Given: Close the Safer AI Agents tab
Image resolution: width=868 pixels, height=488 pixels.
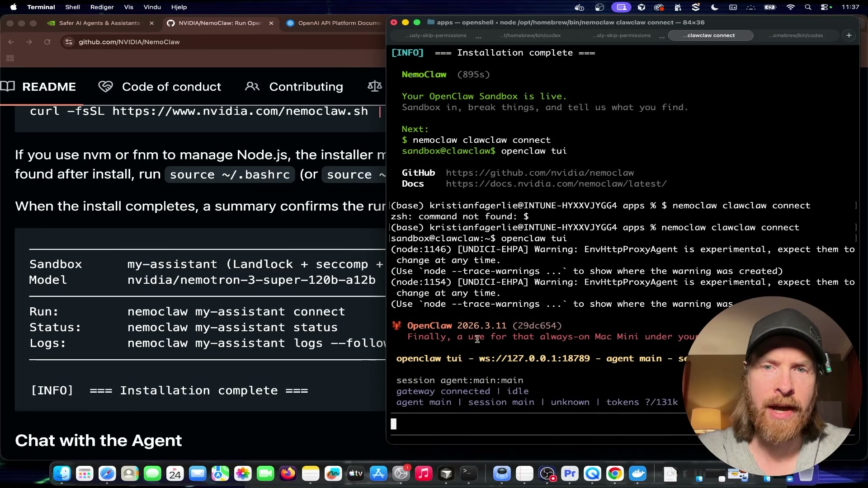Looking at the screenshot, I should pos(151,23).
